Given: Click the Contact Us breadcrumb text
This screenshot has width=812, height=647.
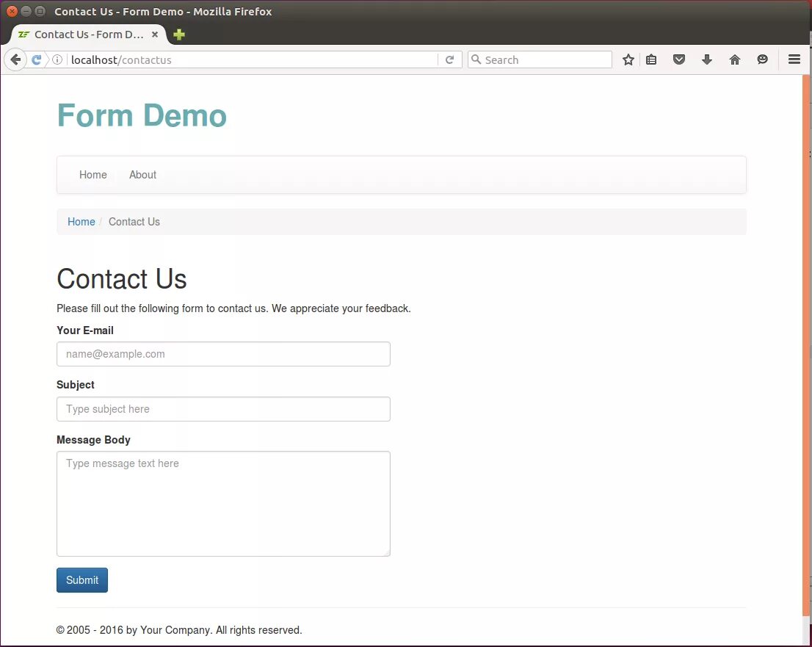Looking at the screenshot, I should pyautogui.click(x=134, y=222).
